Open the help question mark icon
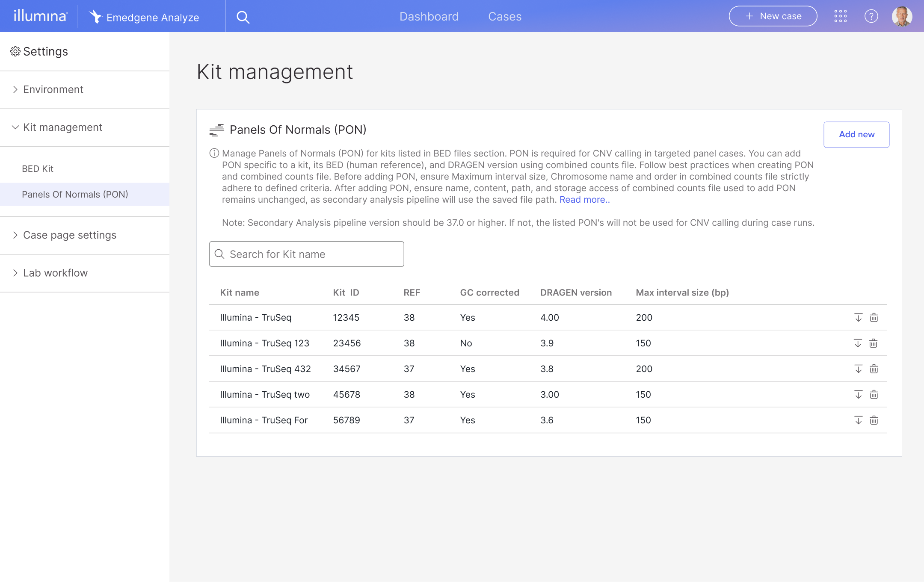 coord(871,16)
